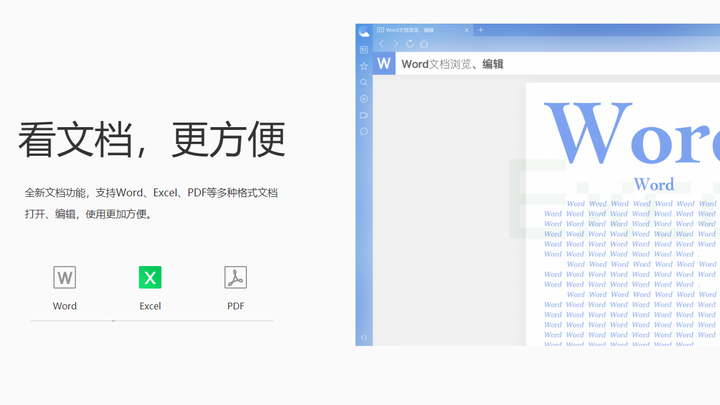Click the browser cloud logo icon

pyautogui.click(x=364, y=32)
